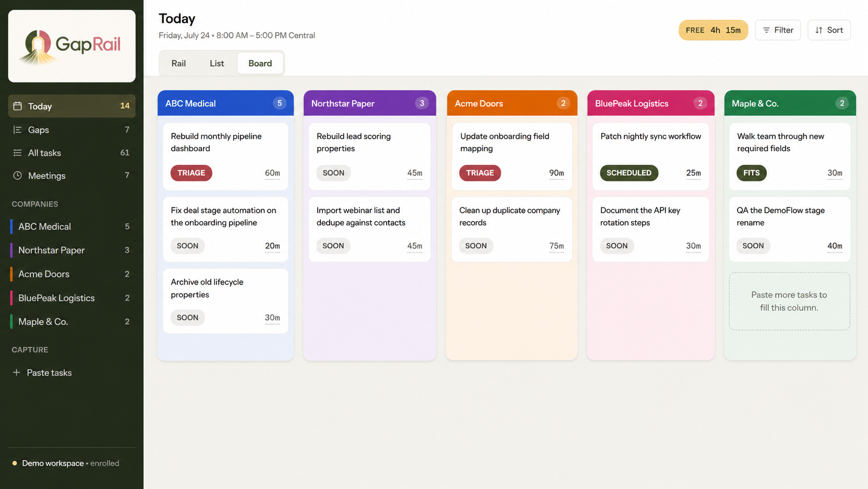The image size is (868, 489).
Task: Select Maple & Co. in Companies list
Action: [x=72, y=322]
